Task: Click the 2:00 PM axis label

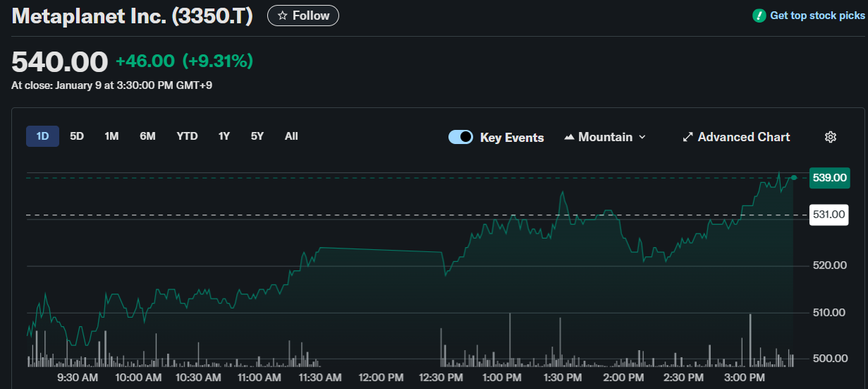Action: click(x=624, y=378)
